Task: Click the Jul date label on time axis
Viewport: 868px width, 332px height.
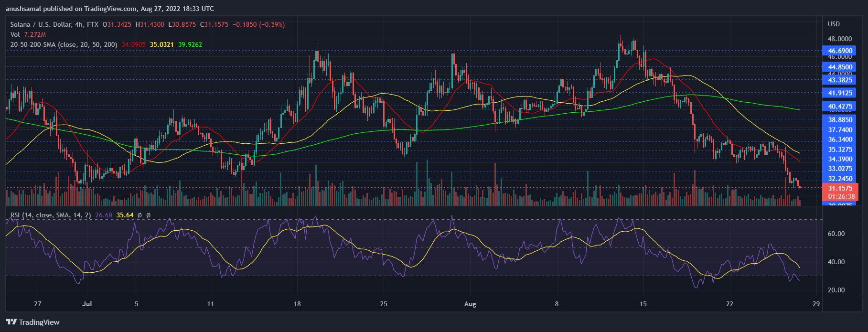Action: 87,304
